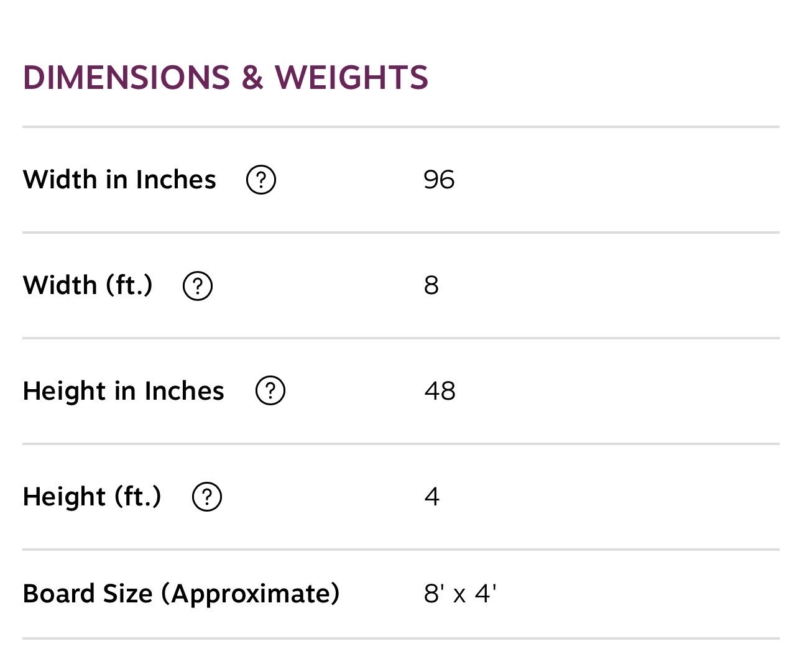Click the Board Size (Approximate) label
The width and height of the screenshot is (802, 672).
click(x=181, y=594)
